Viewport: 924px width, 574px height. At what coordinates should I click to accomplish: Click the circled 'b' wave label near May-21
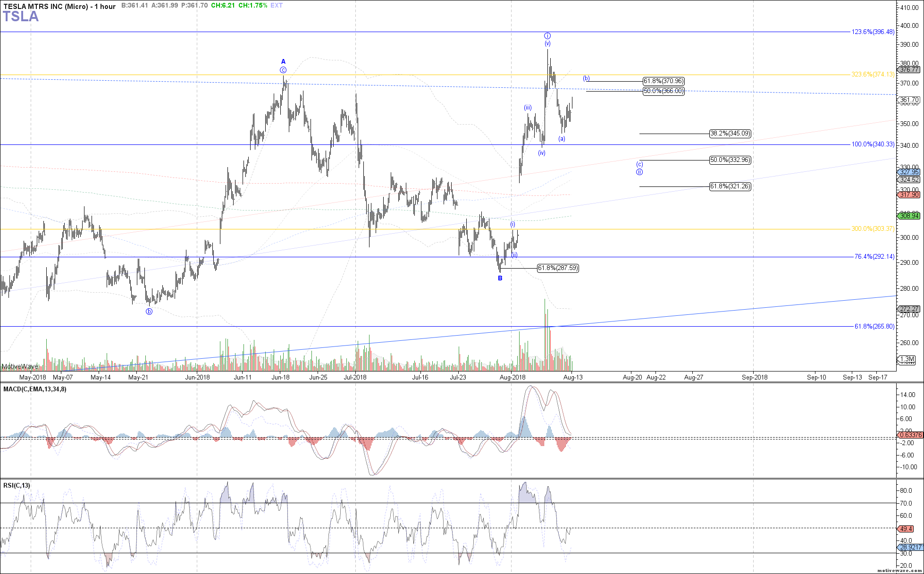[x=149, y=311]
